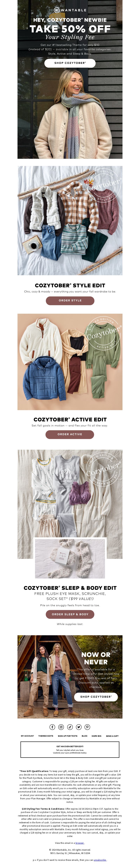Open the Facebook social icon
The width and height of the screenshot is (140, 868).
coord(52,727)
